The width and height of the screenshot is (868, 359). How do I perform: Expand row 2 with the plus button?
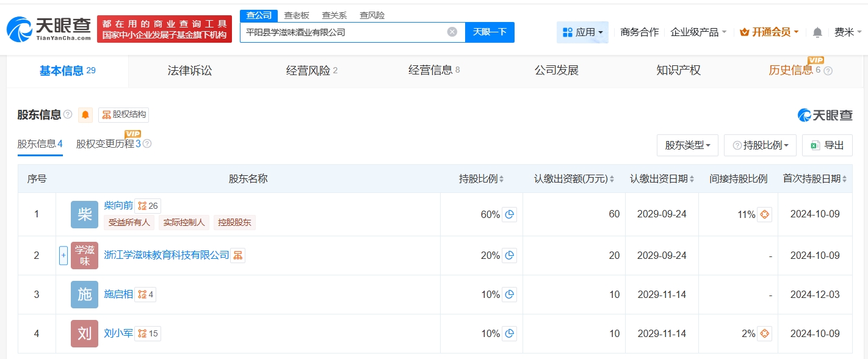pyautogui.click(x=63, y=255)
